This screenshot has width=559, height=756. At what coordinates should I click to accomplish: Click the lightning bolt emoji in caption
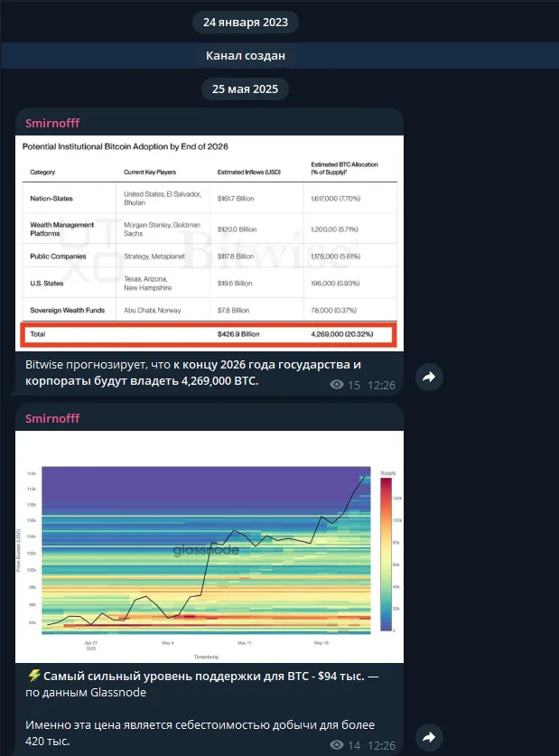click(33, 676)
